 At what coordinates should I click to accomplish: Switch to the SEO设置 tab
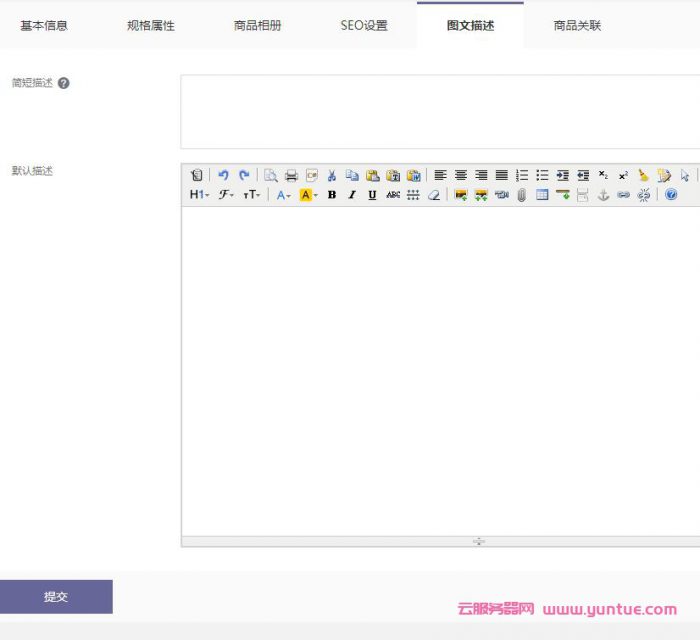click(364, 25)
